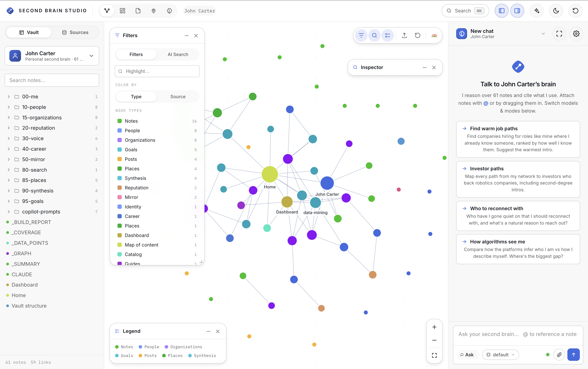Open the document view icon in top bar
Viewport: 588px width, 369px height.
138,11
